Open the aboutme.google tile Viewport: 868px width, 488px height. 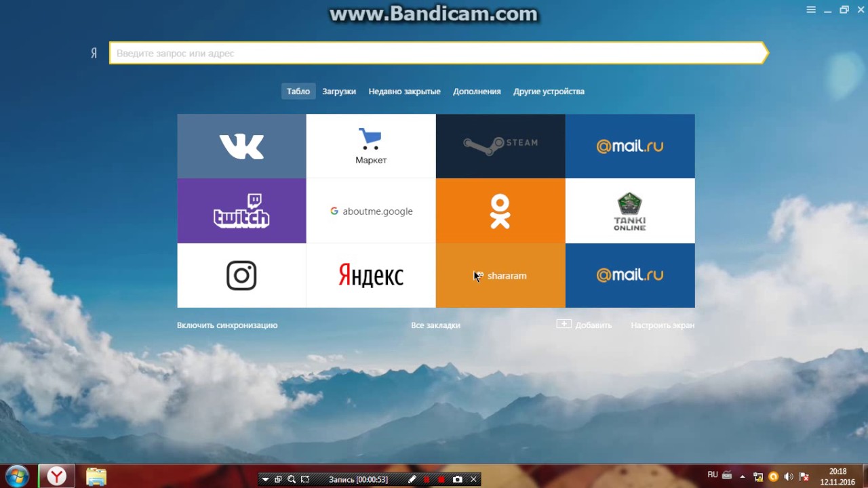(371, 211)
